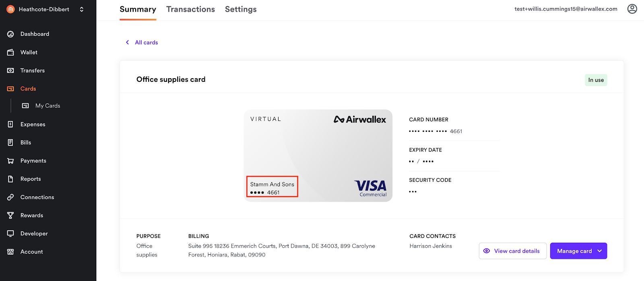Click the Developer monitor icon
The image size is (644, 281).
click(x=10, y=233)
